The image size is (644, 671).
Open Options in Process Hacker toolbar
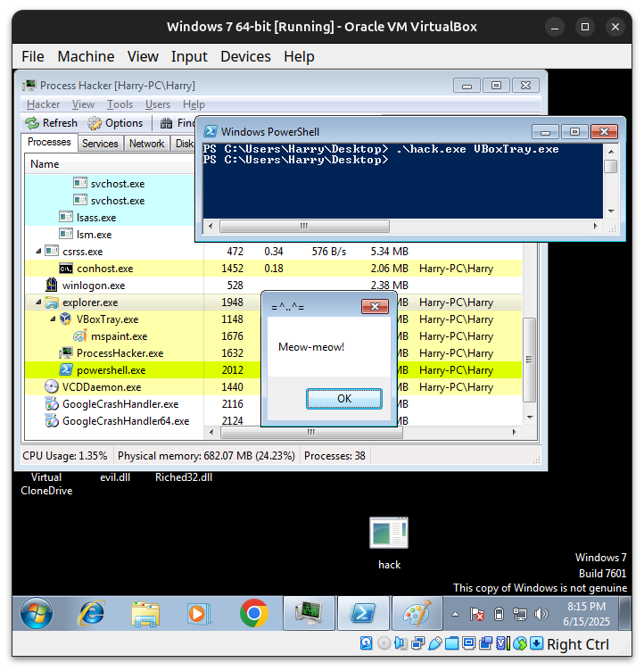pyautogui.click(x=115, y=123)
